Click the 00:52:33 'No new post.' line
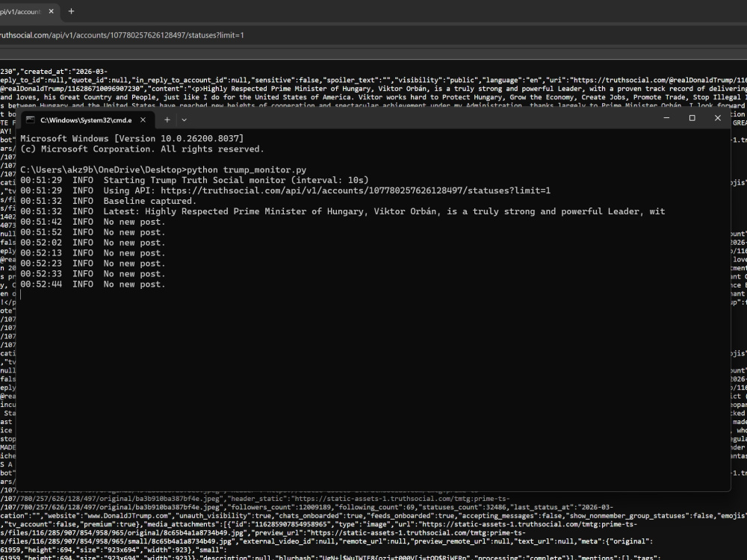This screenshot has height=560, width=747. click(93, 274)
